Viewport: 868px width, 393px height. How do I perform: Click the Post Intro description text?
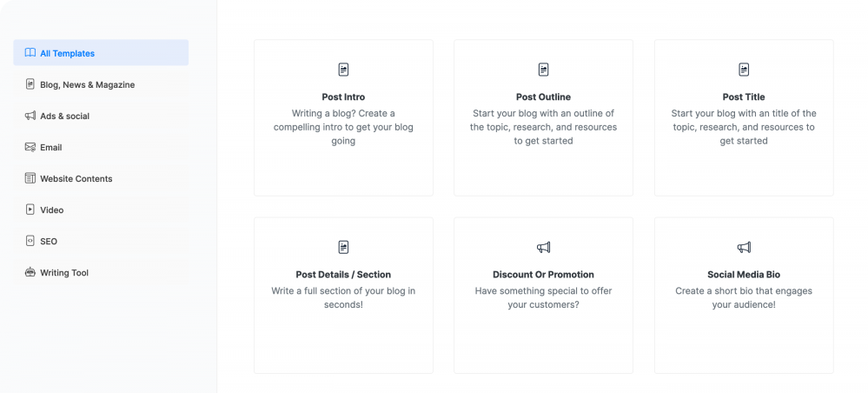tap(343, 127)
